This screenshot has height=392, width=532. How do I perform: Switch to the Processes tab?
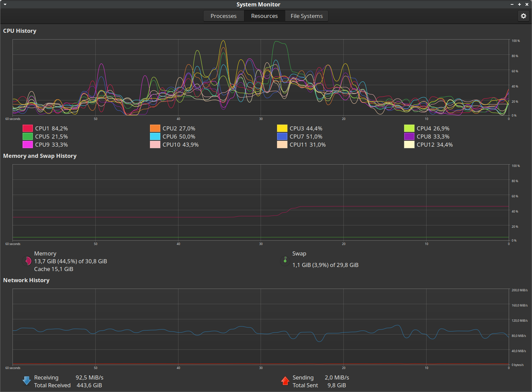pos(223,16)
